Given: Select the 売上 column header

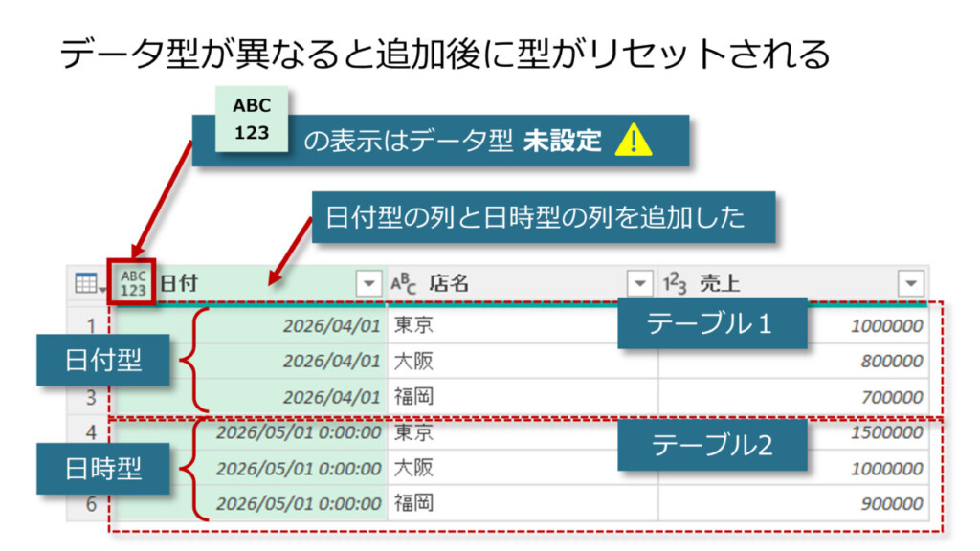Looking at the screenshot, I should pyautogui.click(x=785, y=283).
